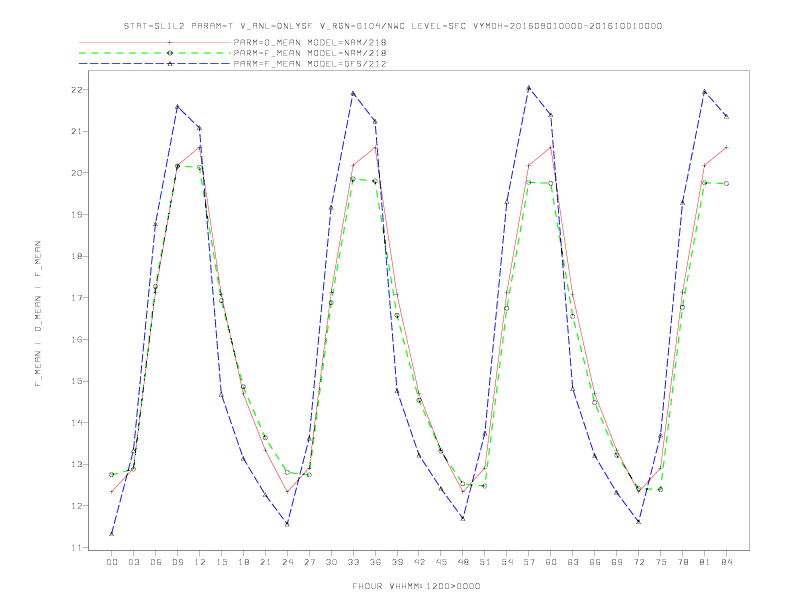Click blue GFS triangle marker at hour 57 peak
Viewport: 792px width, 612px height.
[529, 88]
